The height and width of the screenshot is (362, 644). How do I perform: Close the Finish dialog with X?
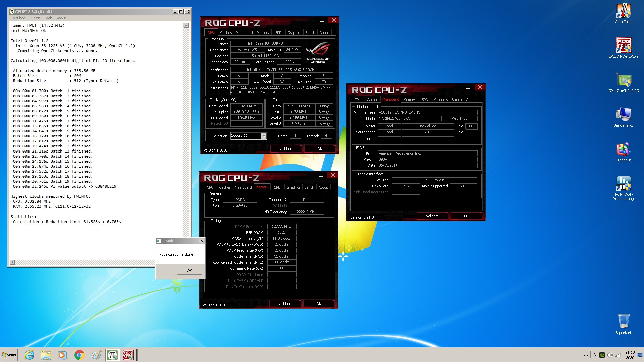201,241
